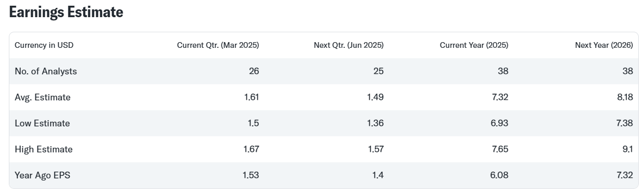This screenshot has height=194, width=644.
Task: Select the Year Ago EPS row label
Action: click(43, 175)
